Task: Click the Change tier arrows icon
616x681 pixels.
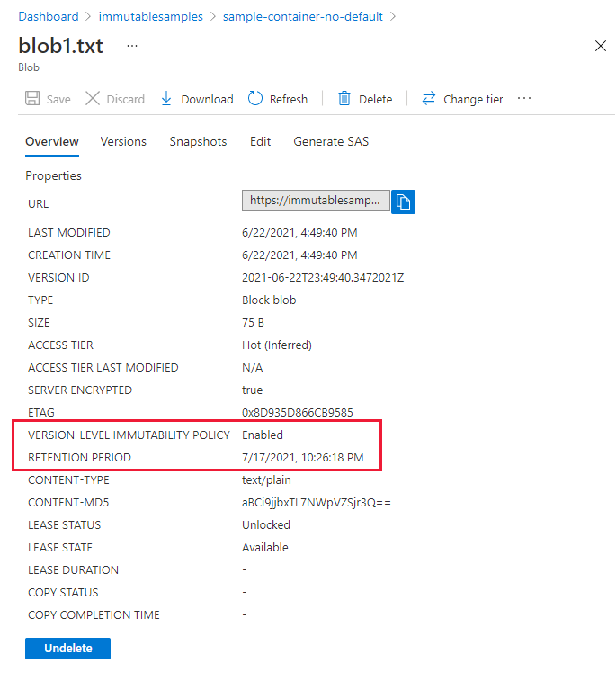Action: [429, 99]
